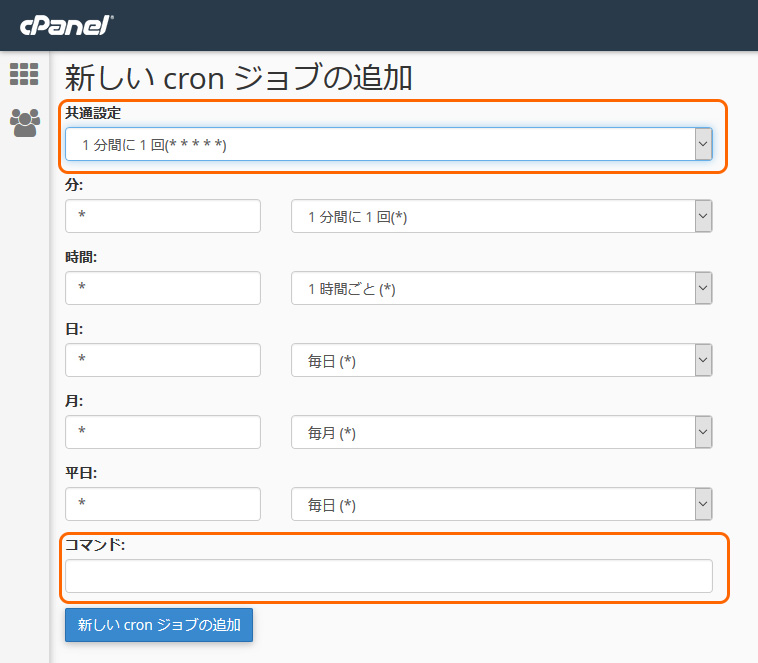Click the page heading 新しい cron ジョブの追加
Image resolution: width=758 pixels, height=663 pixels.
[238, 78]
